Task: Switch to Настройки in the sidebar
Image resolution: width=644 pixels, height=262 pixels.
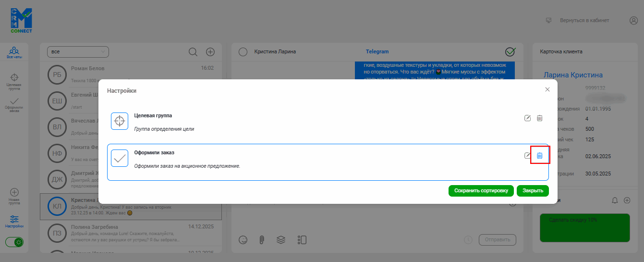Action: point(14,221)
